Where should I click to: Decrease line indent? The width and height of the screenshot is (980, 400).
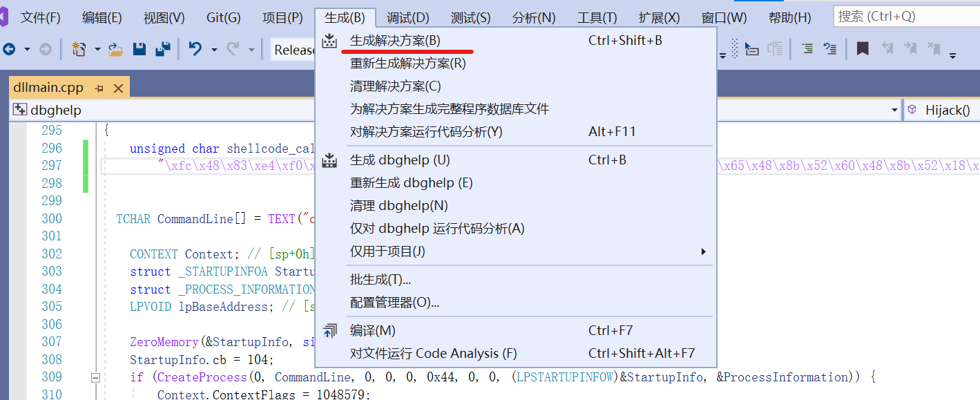[831, 48]
